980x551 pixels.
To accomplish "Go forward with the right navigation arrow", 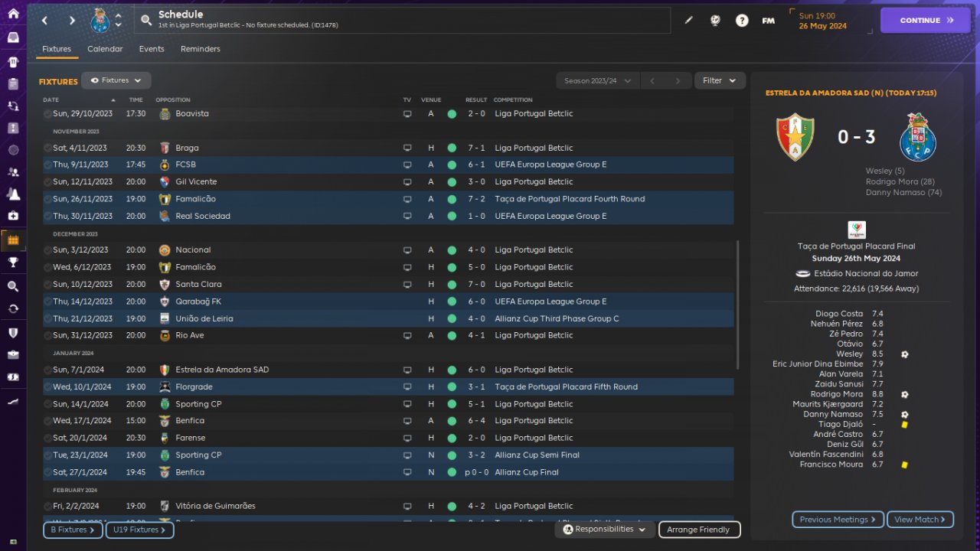I will pyautogui.click(x=72, y=21).
